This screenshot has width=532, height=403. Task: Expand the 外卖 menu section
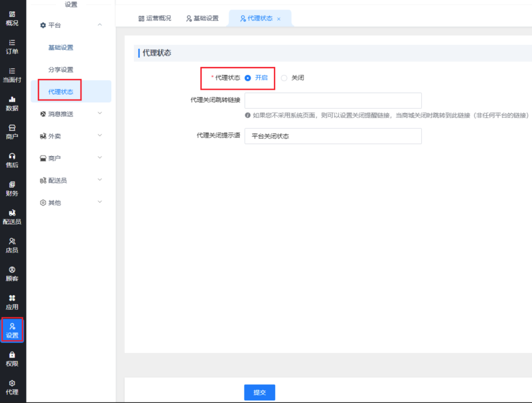point(100,136)
